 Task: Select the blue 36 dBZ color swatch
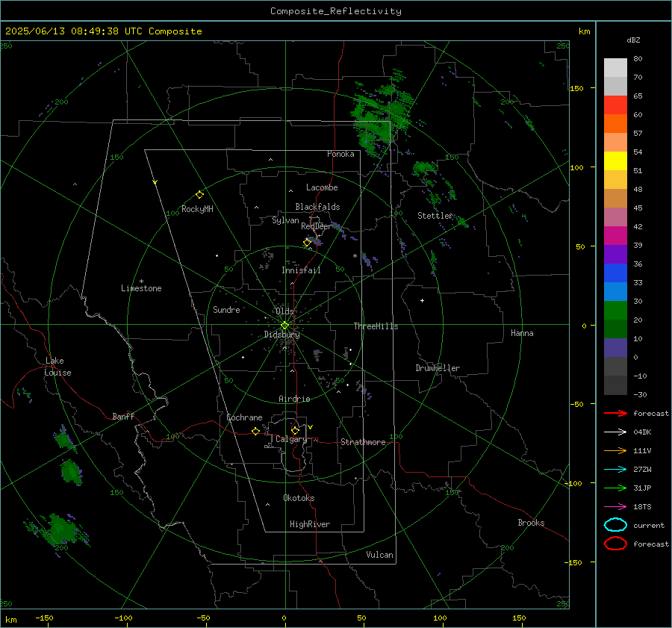(x=615, y=273)
